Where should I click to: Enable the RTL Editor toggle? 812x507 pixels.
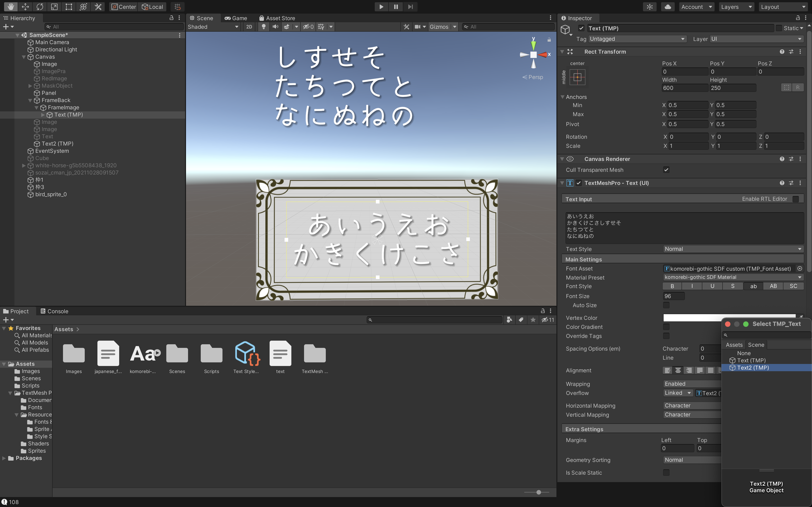[796, 199]
